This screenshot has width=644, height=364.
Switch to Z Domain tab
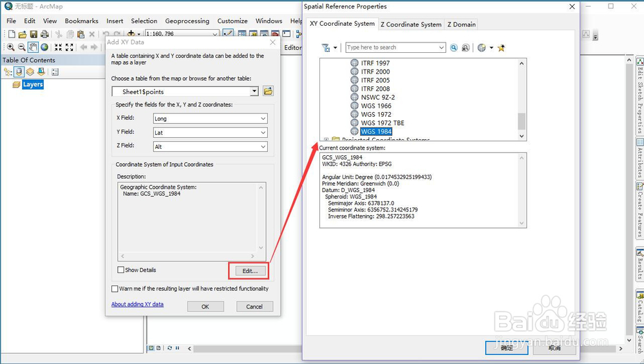pyautogui.click(x=461, y=24)
